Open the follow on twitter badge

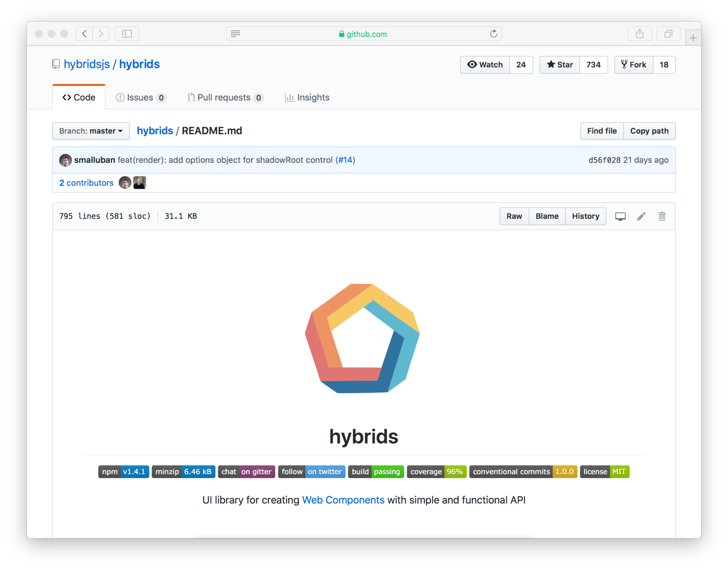[312, 472]
